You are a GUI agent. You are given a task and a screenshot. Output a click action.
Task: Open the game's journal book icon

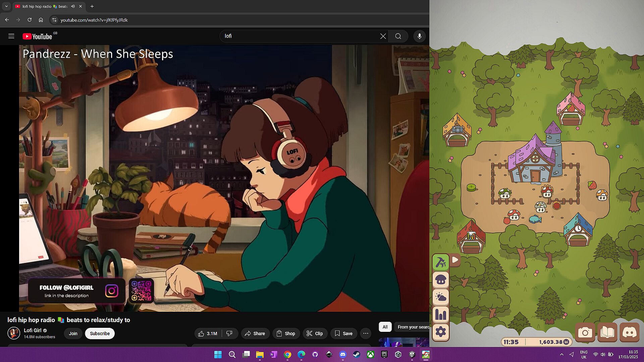coord(607,333)
